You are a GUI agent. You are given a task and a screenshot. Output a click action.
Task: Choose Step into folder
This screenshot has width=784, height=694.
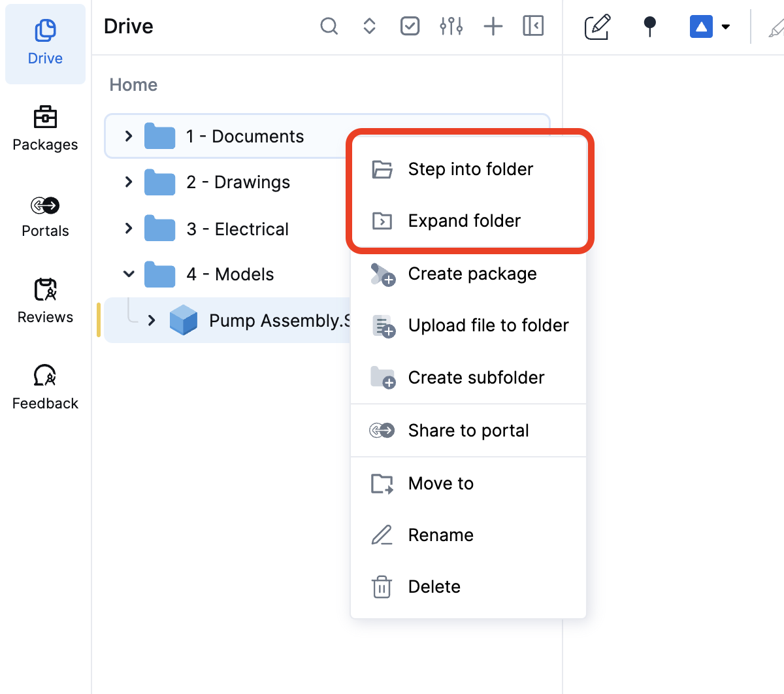tap(468, 169)
